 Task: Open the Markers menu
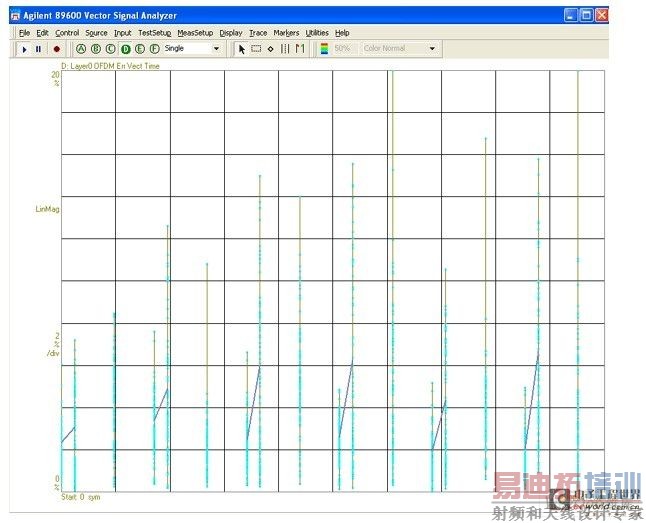(x=286, y=33)
